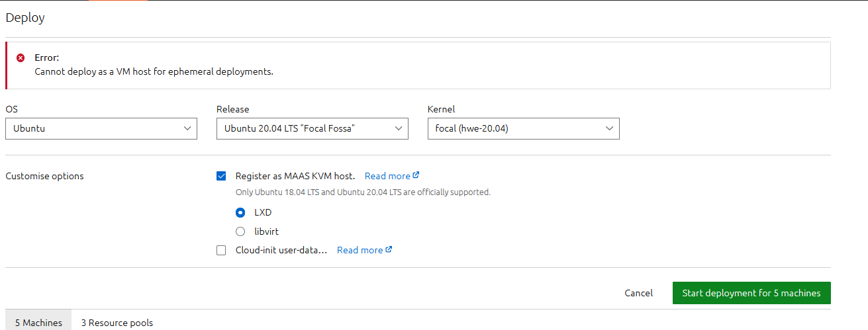
Task: Click the chevron arrow in the Release selector
Action: pos(399,129)
